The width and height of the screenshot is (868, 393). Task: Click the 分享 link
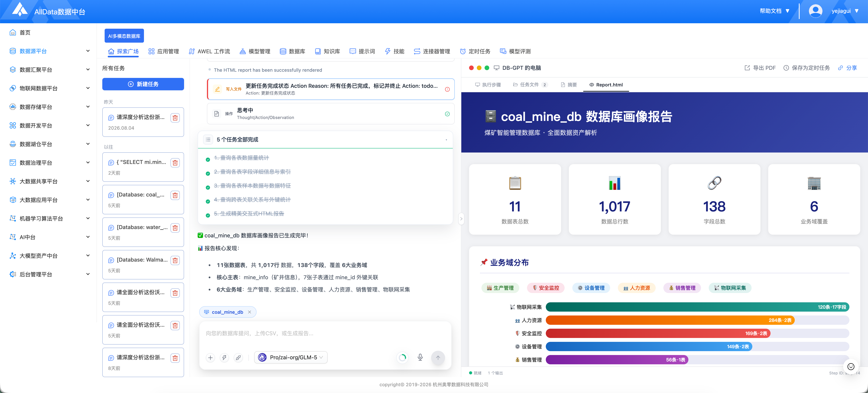847,68
